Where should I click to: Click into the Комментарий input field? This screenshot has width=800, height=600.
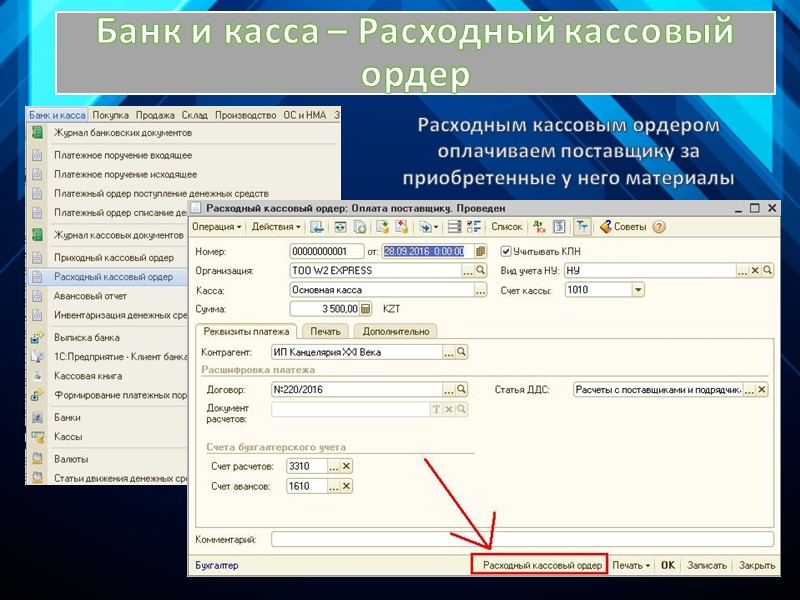522,539
